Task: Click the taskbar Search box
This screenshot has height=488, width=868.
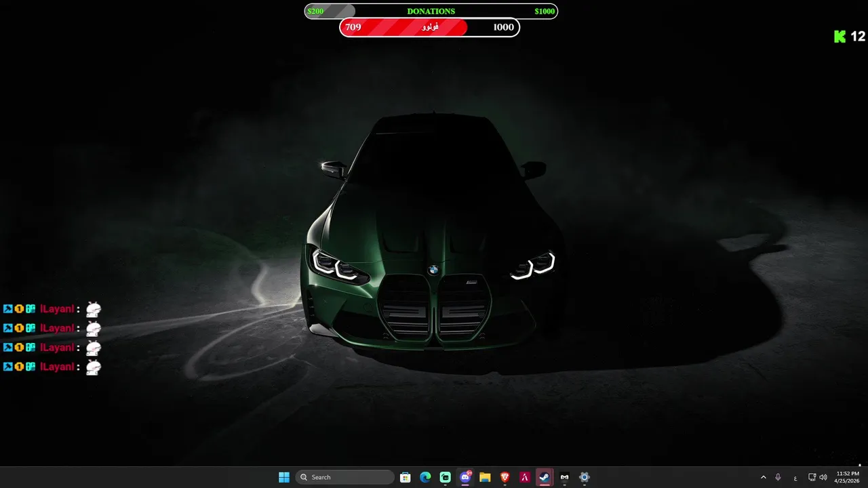Action: point(346,477)
